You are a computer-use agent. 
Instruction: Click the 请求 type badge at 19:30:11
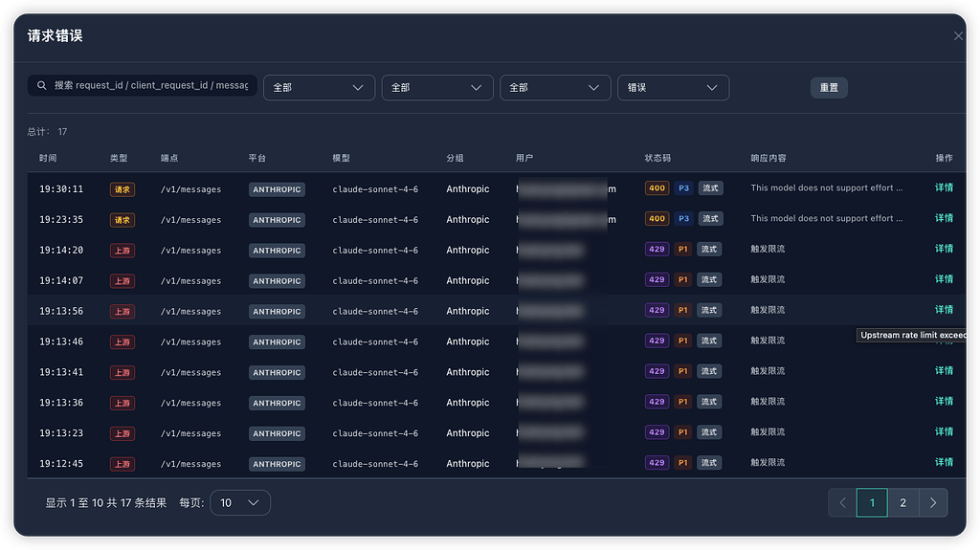tap(122, 189)
